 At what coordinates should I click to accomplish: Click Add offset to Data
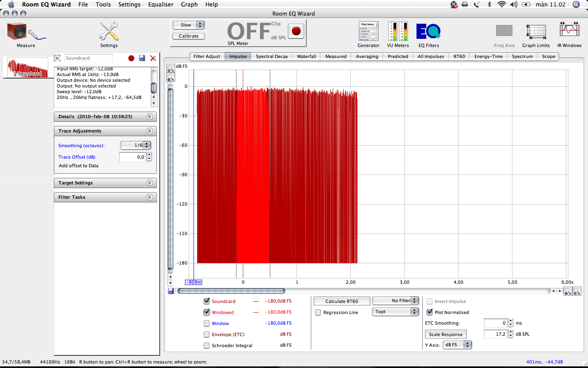point(78,166)
